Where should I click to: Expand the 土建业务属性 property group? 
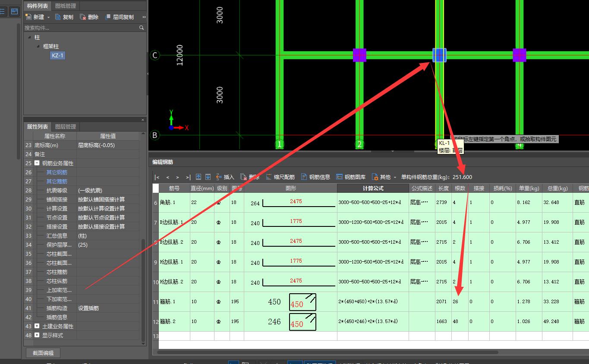37,326
